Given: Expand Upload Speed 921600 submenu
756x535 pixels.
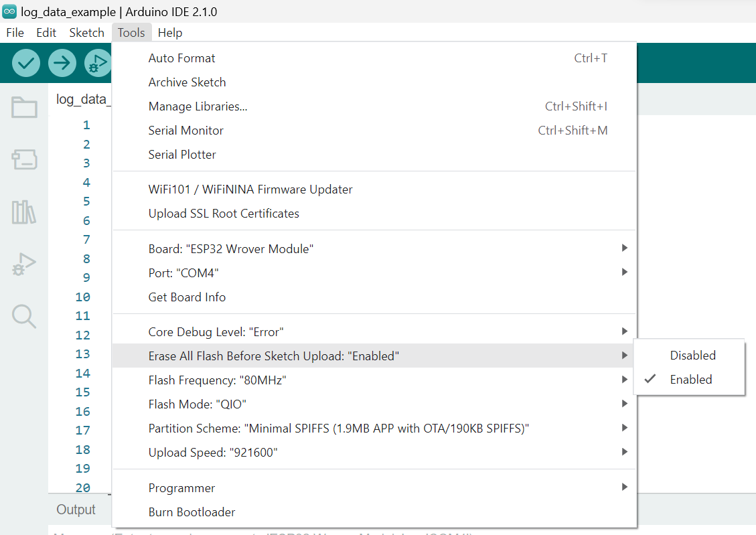Looking at the screenshot, I should point(374,452).
